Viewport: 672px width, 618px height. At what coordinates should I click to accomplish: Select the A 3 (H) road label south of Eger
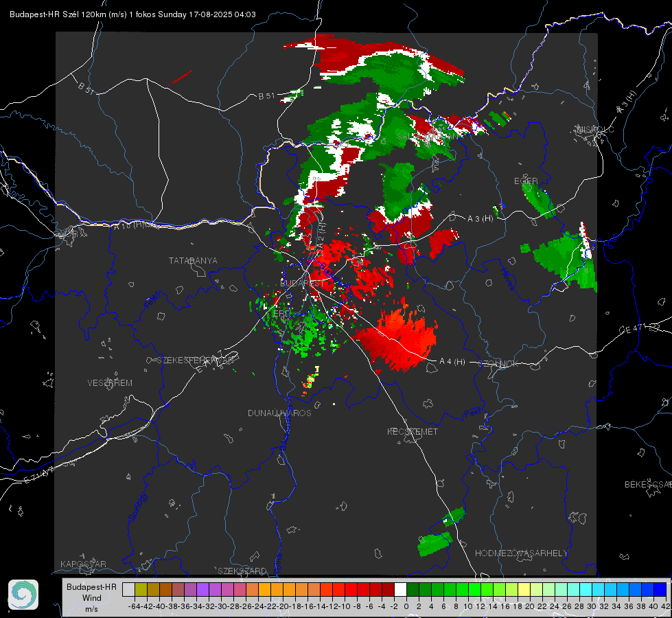coord(480,219)
